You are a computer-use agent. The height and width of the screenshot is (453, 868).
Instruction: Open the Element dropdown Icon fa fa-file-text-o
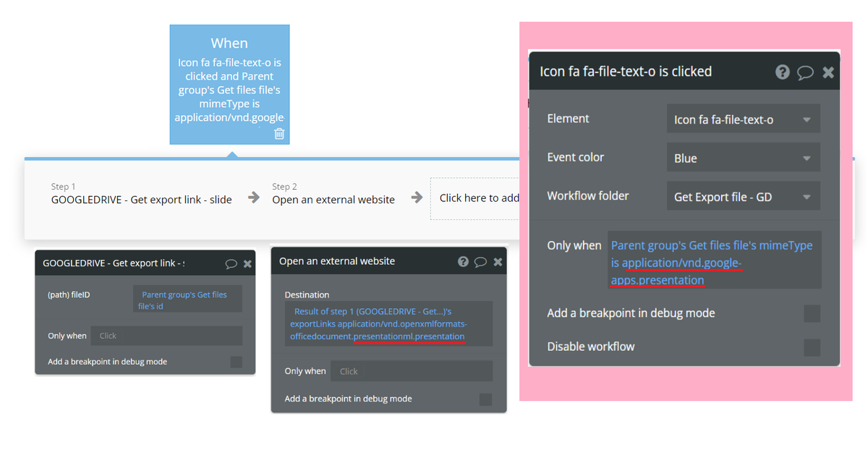point(743,119)
